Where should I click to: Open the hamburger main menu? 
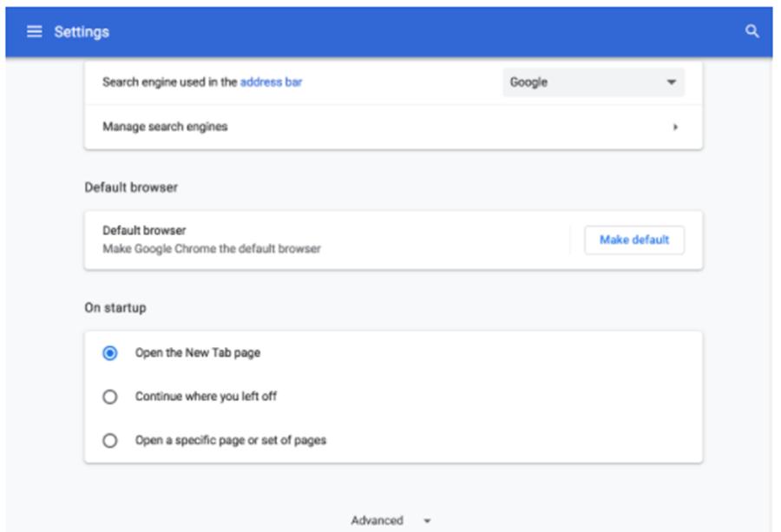click(34, 32)
